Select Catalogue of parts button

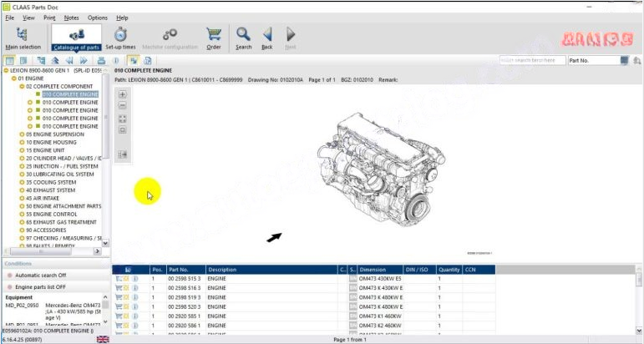click(x=76, y=38)
